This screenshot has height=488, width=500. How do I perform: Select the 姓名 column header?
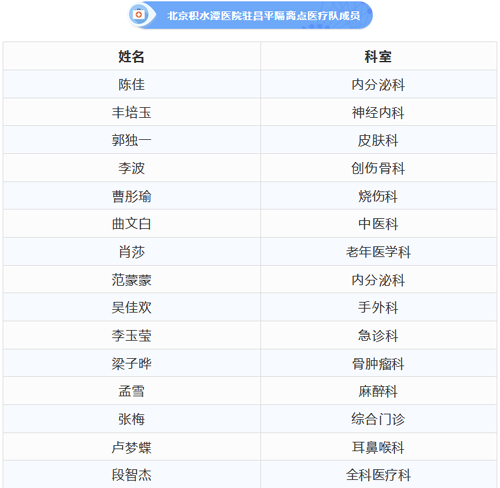[x=132, y=56]
